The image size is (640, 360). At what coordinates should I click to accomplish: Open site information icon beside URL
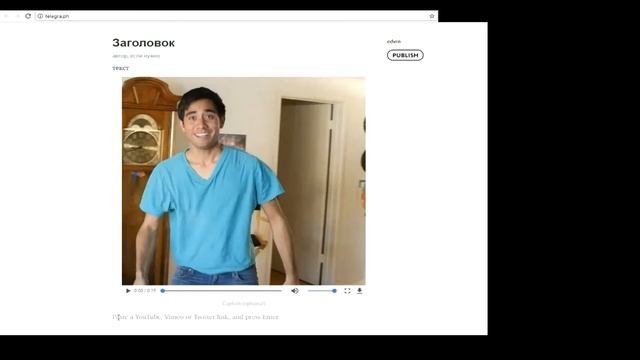coord(40,16)
